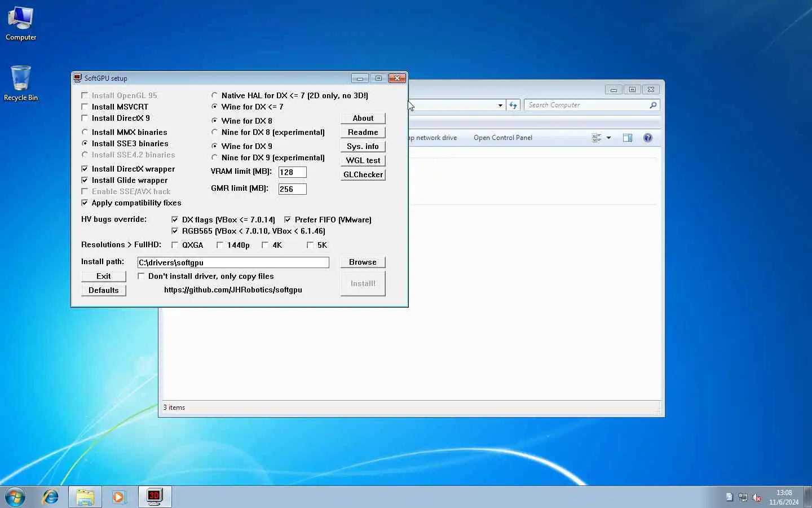This screenshot has width=812, height=508.
Task: Open the Windows Start menu orb
Action: pos(15,497)
